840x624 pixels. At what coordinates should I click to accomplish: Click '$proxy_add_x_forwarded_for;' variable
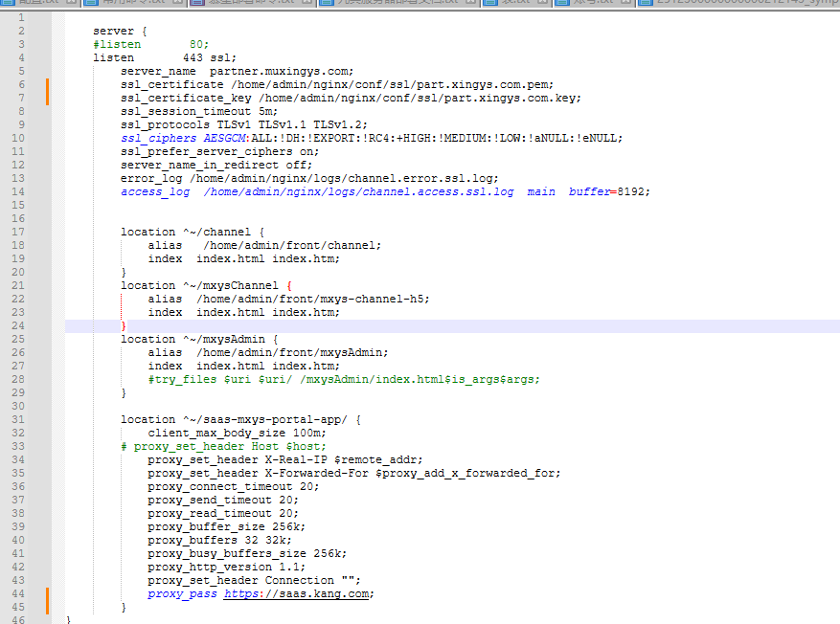click(x=467, y=473)
